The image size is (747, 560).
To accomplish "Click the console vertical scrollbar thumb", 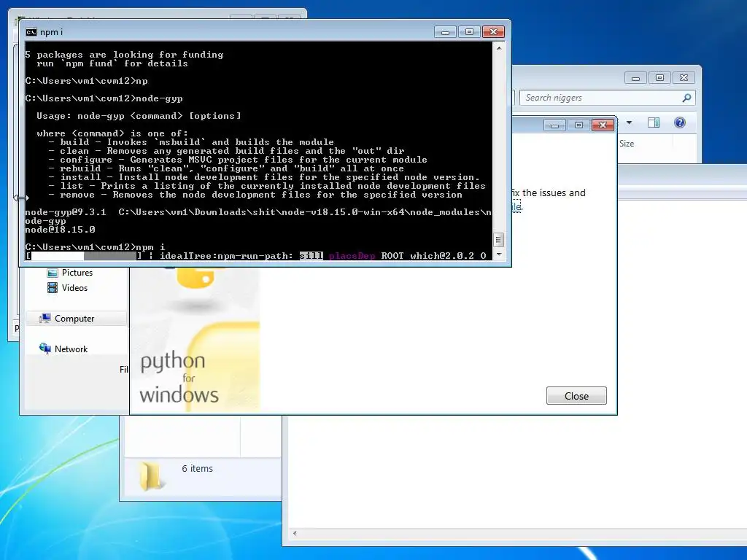I will click(498, 239).
